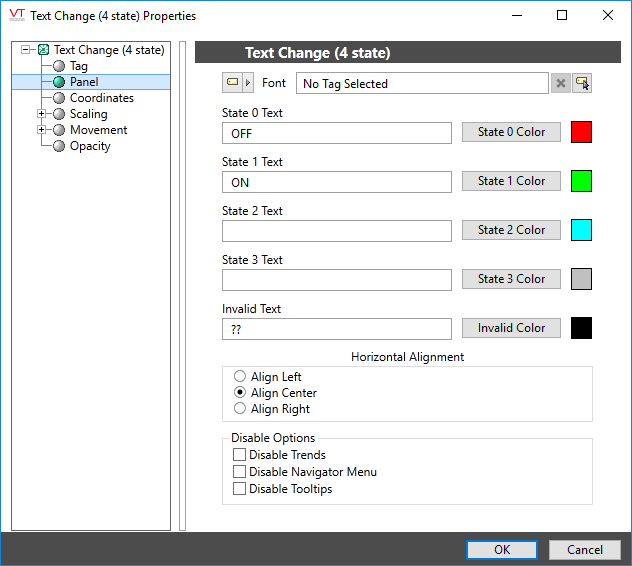This screenshot has height=566, width=632.
Task: Select the Align Left radio button
Action: tap(239, 377)
